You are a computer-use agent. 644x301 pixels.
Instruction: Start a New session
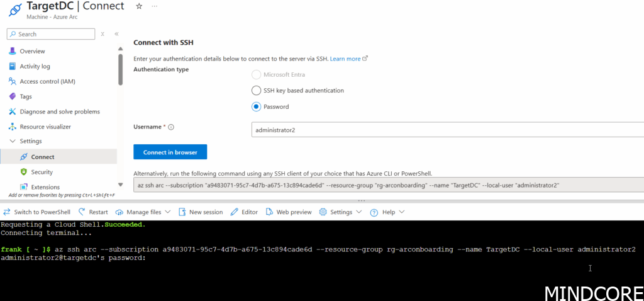(x=201, y=212)
